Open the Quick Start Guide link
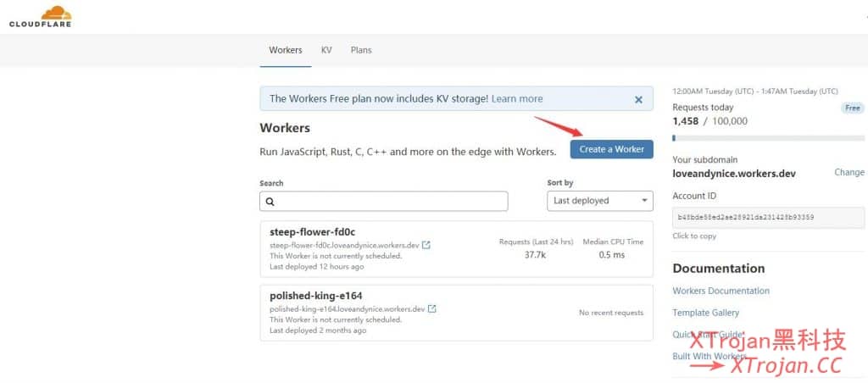Screen dimensions: 868x383 [707, 335]
